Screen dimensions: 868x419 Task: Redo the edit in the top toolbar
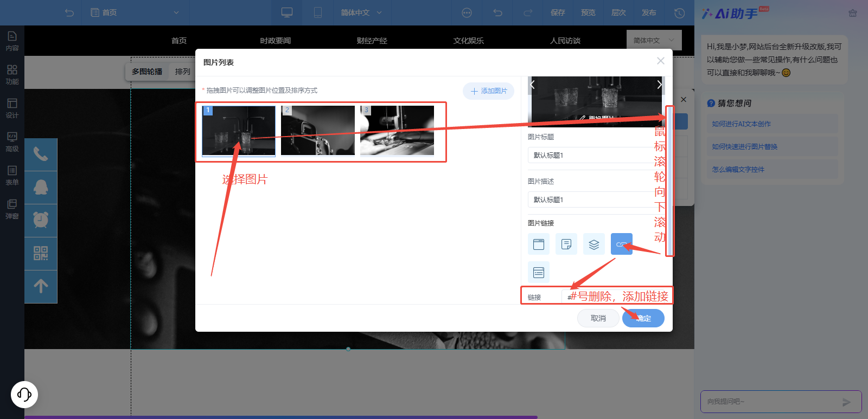(528, 12)
